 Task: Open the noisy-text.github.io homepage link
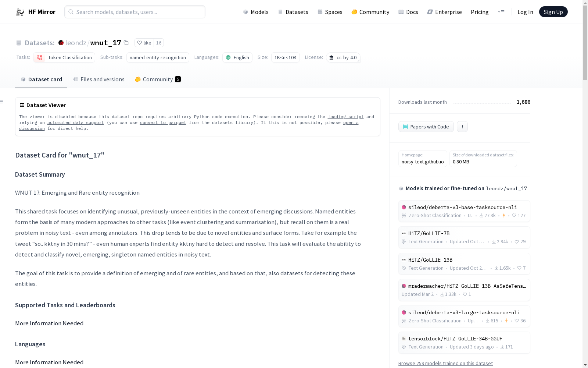(x=423, y=162)
